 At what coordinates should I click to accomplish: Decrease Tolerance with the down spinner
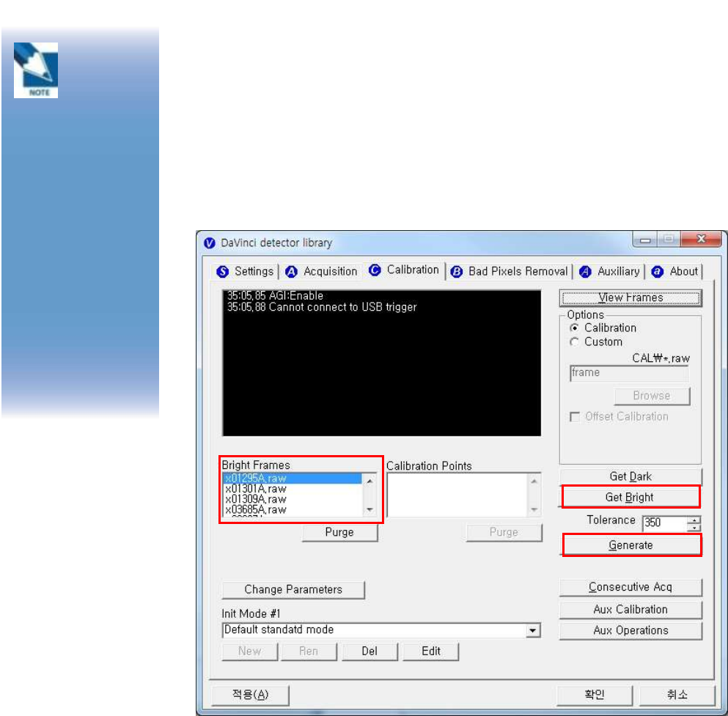[694, 528]
